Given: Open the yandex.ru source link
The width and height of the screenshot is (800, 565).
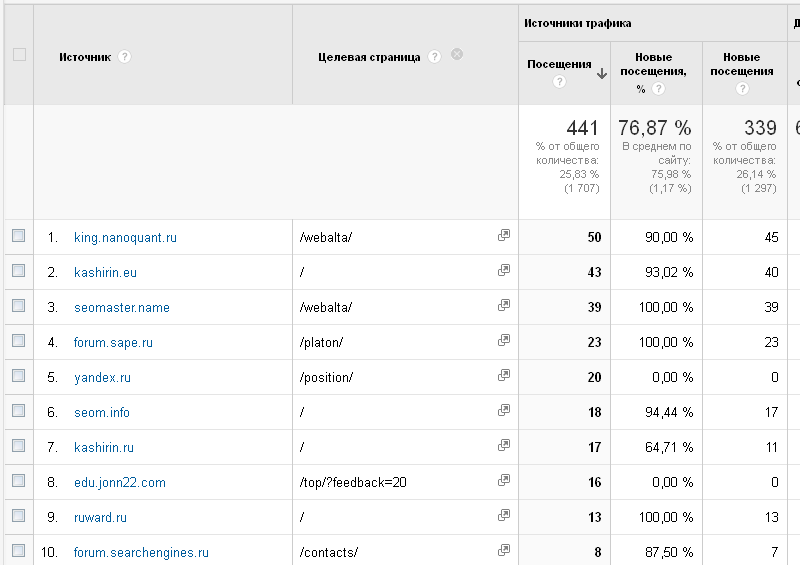Looking at the screenshot, I should (103, 378).
